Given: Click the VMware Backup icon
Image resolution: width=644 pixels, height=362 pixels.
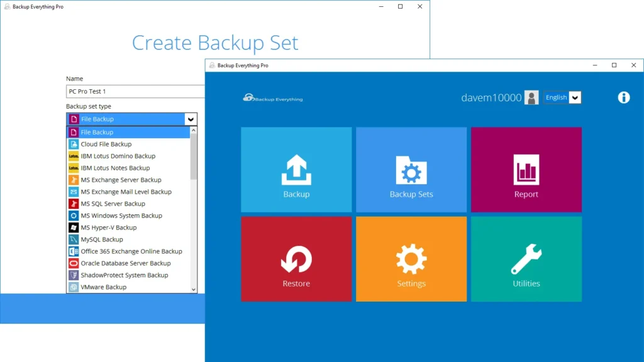Looking at the screenshot, I should point(74,287).
